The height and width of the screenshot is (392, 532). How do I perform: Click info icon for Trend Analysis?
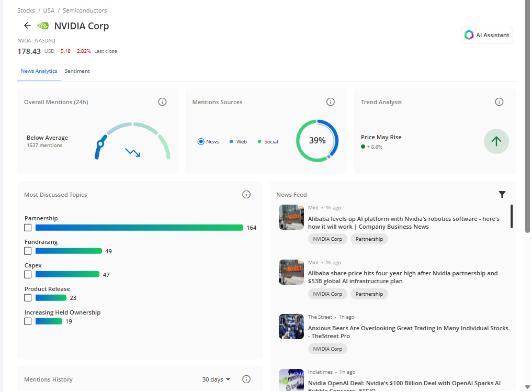(499, 102)
